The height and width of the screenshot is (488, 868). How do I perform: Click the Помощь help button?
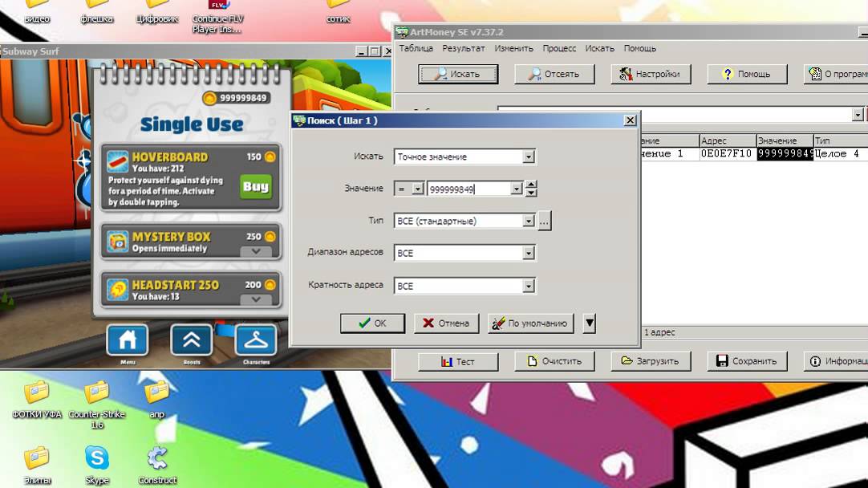click(x=747, y=74)
